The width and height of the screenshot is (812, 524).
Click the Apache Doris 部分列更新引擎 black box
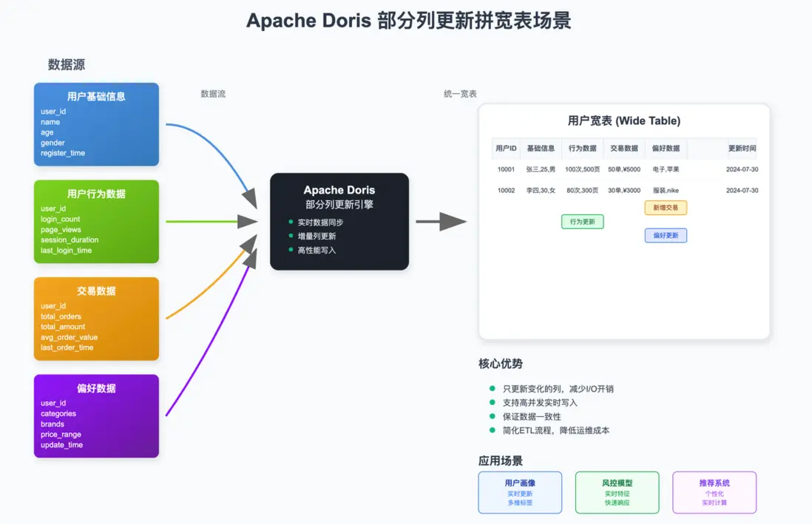tap(339, 222)
